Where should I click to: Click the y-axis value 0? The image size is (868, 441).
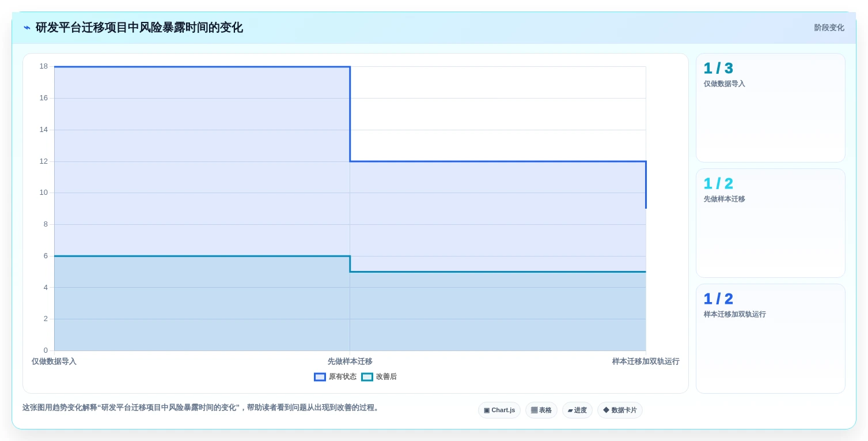(46, 350)
